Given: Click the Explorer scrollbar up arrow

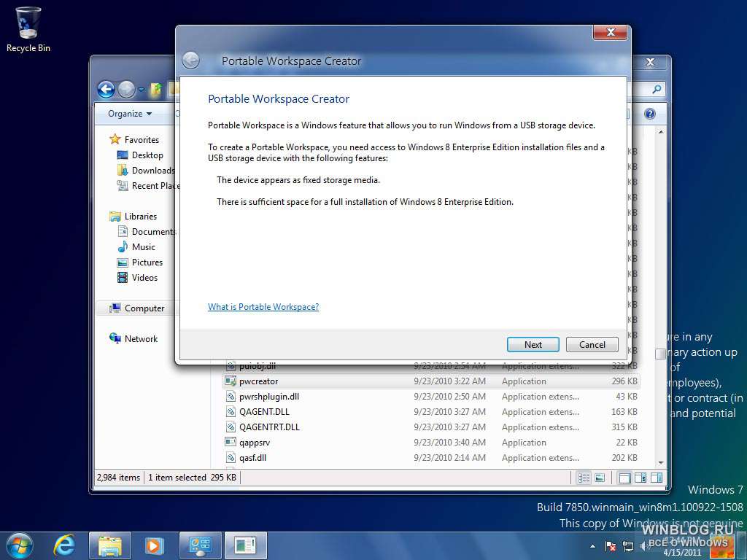Looking at the screenshot, I should [661, 132].
